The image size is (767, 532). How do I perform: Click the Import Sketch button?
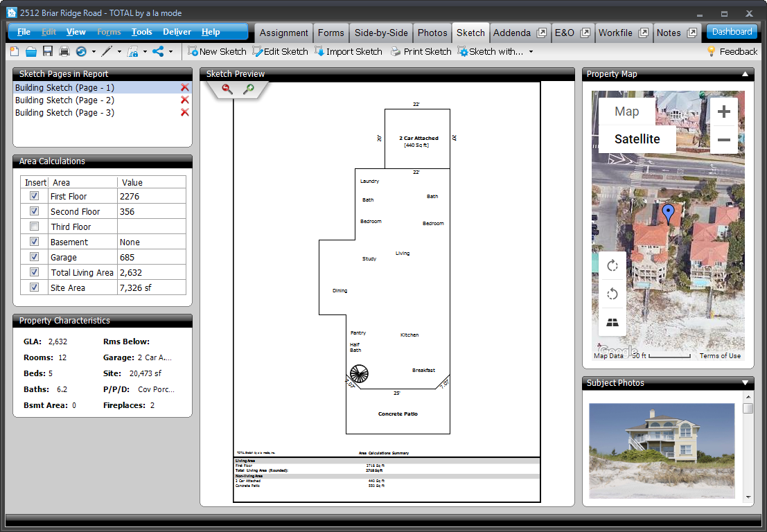[x=348, y=51]
